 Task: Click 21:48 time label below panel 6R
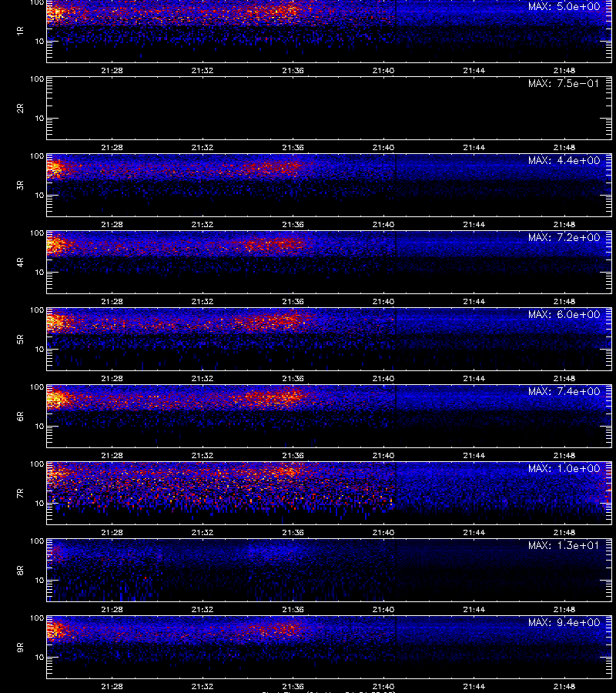click(564, 456)
